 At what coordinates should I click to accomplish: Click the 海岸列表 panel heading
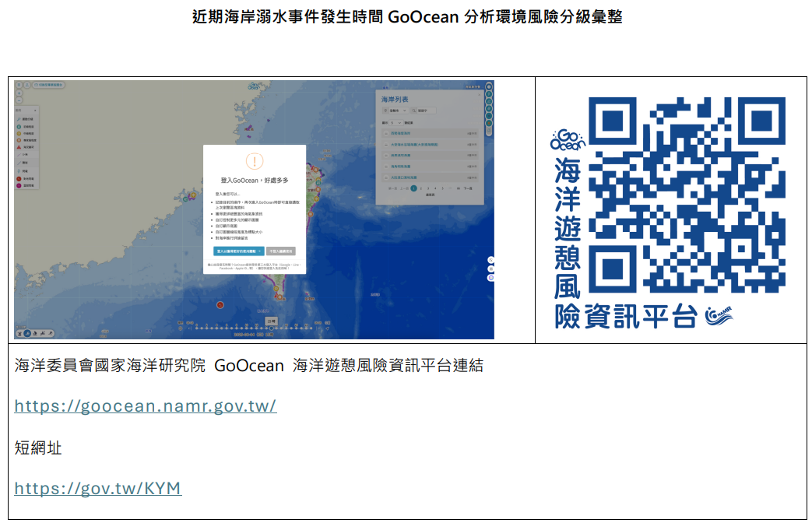tap(395, 99)
